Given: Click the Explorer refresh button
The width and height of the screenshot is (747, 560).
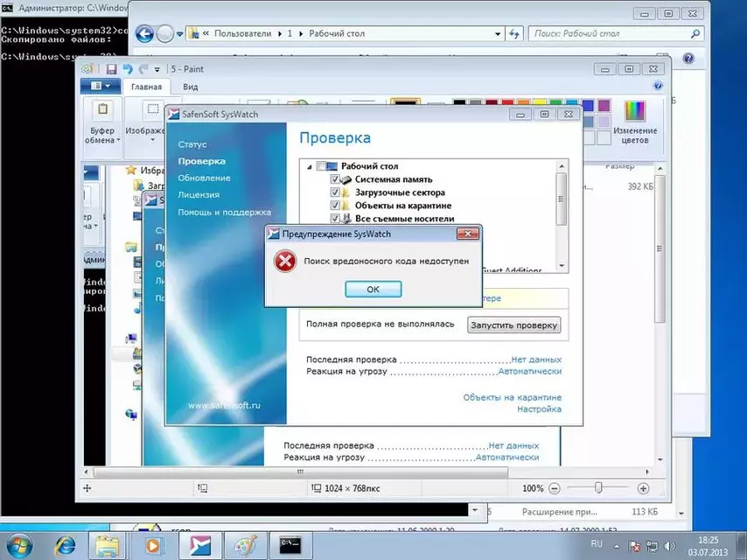Looking at the screenshot, I should [x=513, y=34].
